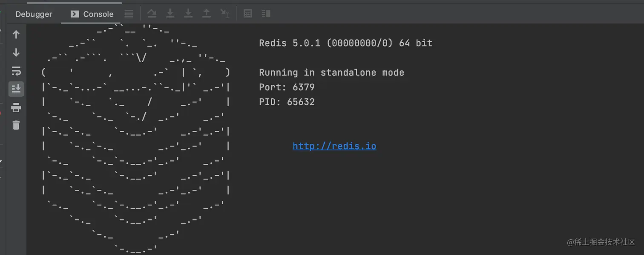Open the threads layout menu icon
Viewport: 644px width, 255px height.
[x=129, y=14]
